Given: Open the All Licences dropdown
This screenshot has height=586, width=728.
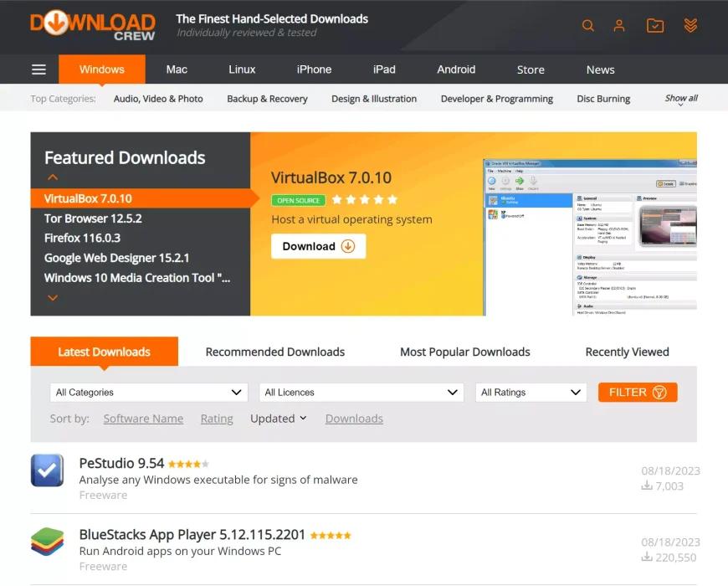Looking at the screenshot, I should tap(361, 393).
